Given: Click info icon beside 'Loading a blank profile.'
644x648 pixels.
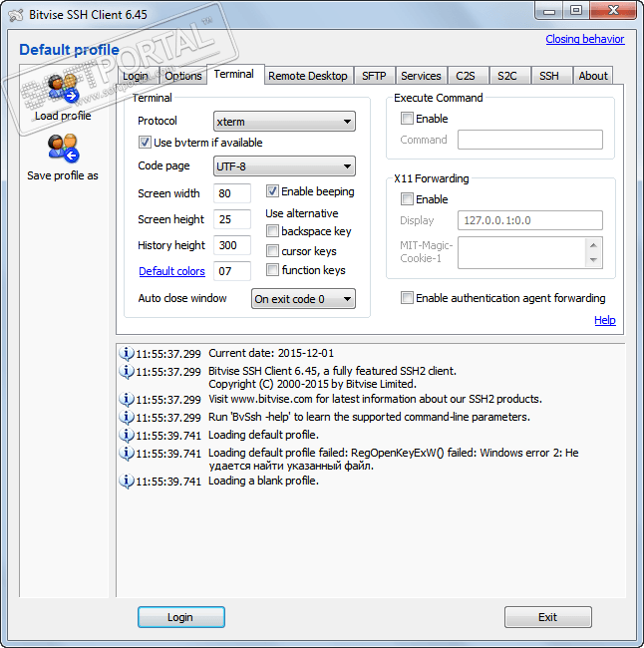Looking at the screenshot, I should point(127,482).
